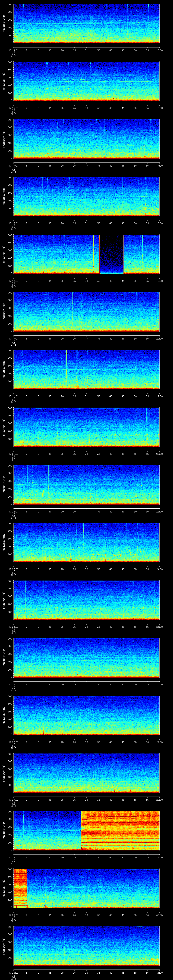
Task: Click the 45 second tick under the 17:28:00 panel
Action: (123, 858)
